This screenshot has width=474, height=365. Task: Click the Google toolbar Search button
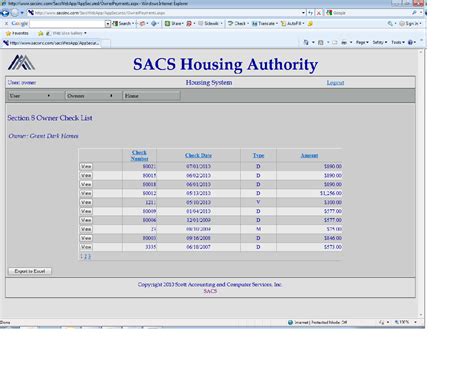(122, 24)
